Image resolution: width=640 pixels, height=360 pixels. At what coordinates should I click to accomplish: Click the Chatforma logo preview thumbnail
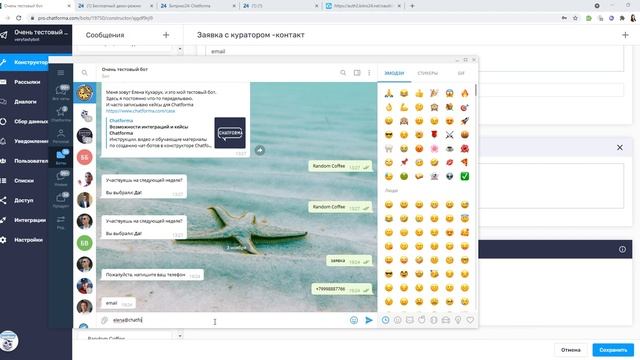tap(230, 133)
